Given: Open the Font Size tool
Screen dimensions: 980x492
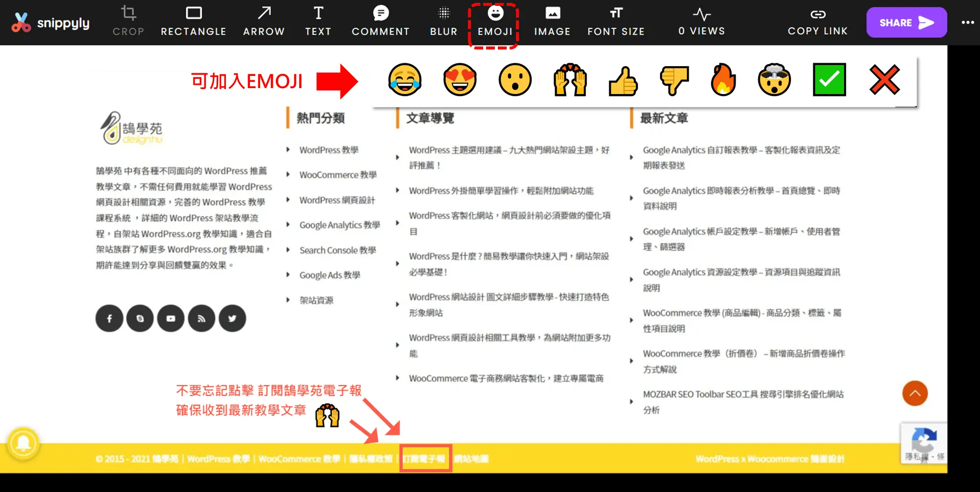Looking at the screenshot, I should point(616,21).
